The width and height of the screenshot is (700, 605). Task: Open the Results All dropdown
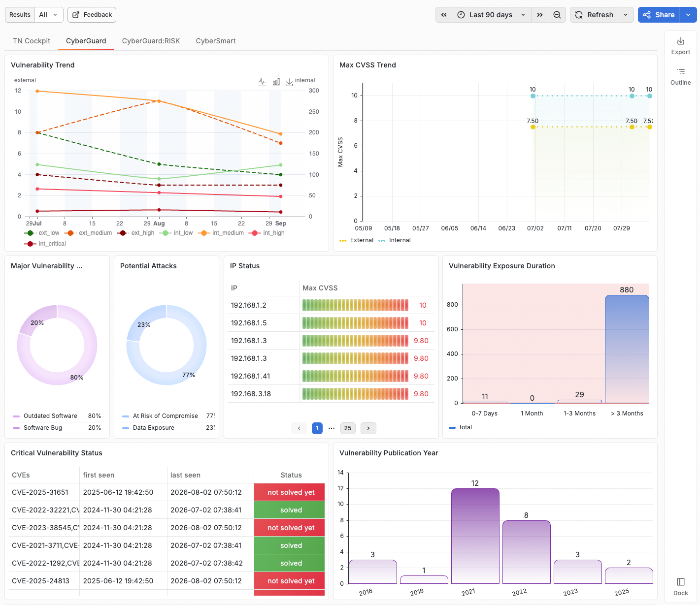click(34, 15)
